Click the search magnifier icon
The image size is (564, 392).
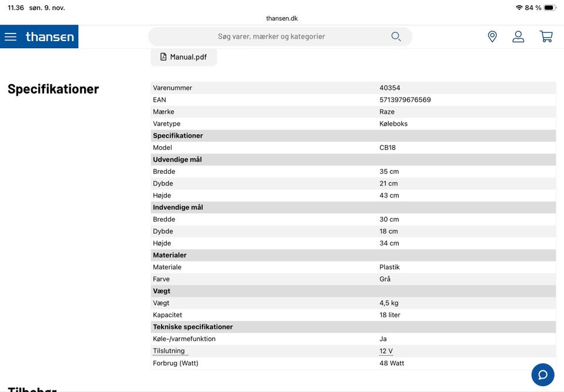396,36
